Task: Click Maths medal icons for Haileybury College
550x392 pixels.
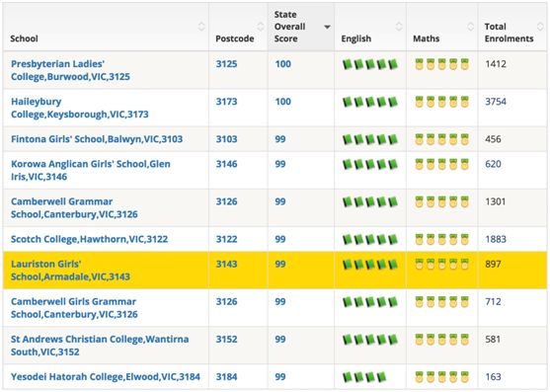Action: [442, 102]
